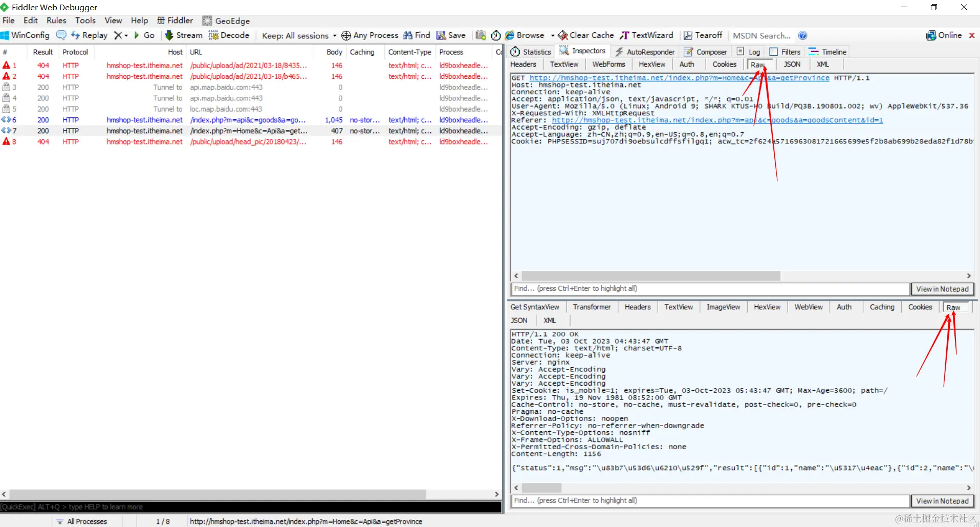The width and height of the screenshot is (980, 527).
Task: Open the Timeline tab
Action: (827, 52)
